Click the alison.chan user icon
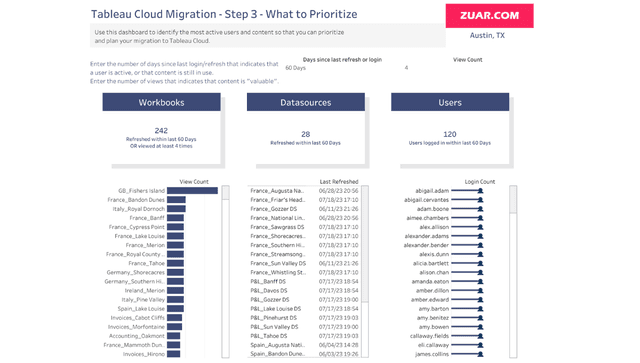Image resolution: width=640 pixels, height=363 pixels. tap(480, 273)
